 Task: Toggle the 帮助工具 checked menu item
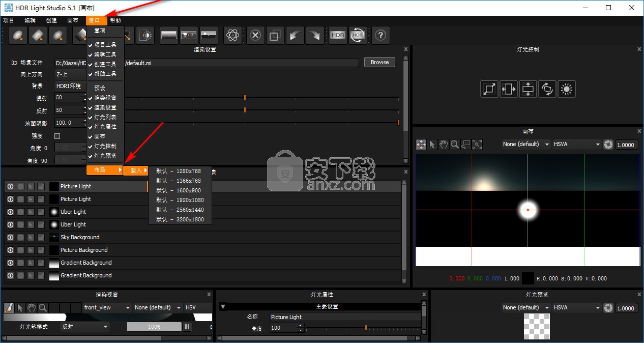tap(105, 74)
